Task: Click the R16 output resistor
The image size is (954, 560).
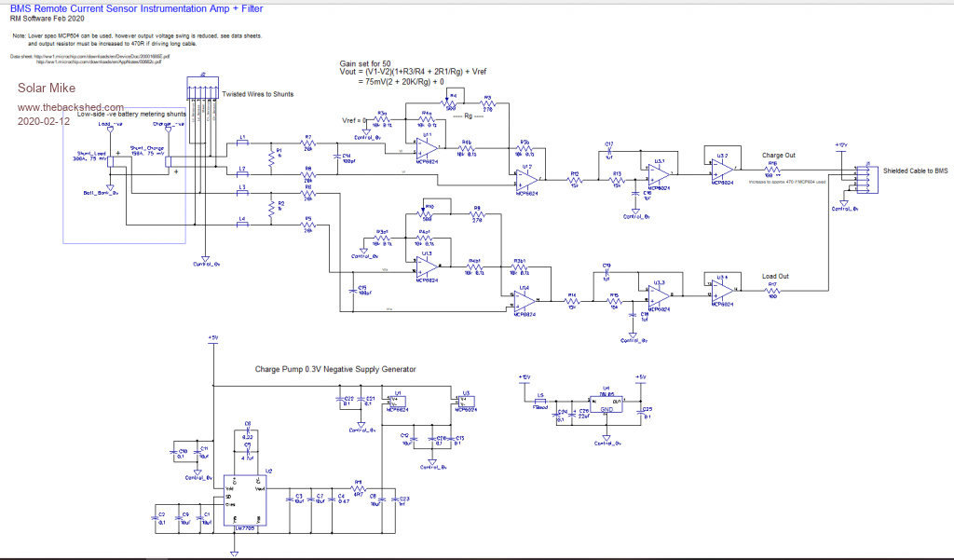Action: 772,170
